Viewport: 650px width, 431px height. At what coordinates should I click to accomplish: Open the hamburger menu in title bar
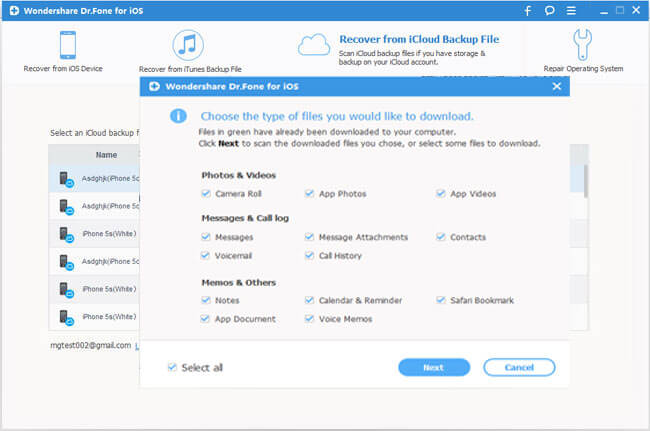click(571, 10)
